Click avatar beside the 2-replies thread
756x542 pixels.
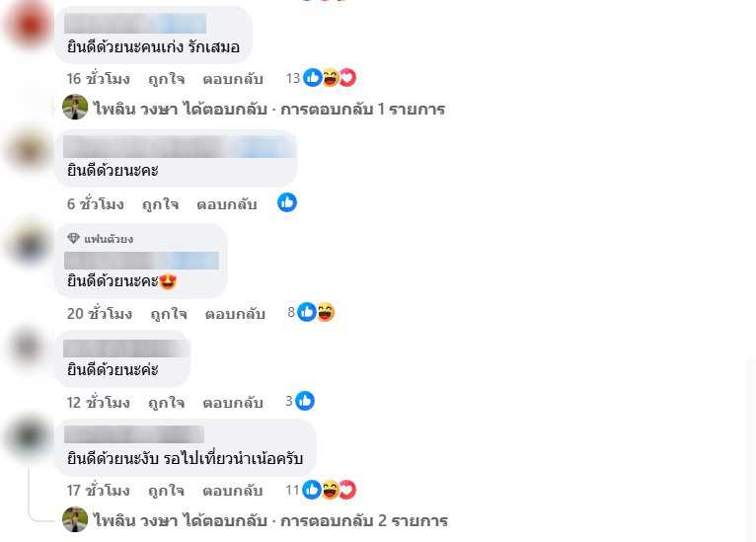pos(75,519)
